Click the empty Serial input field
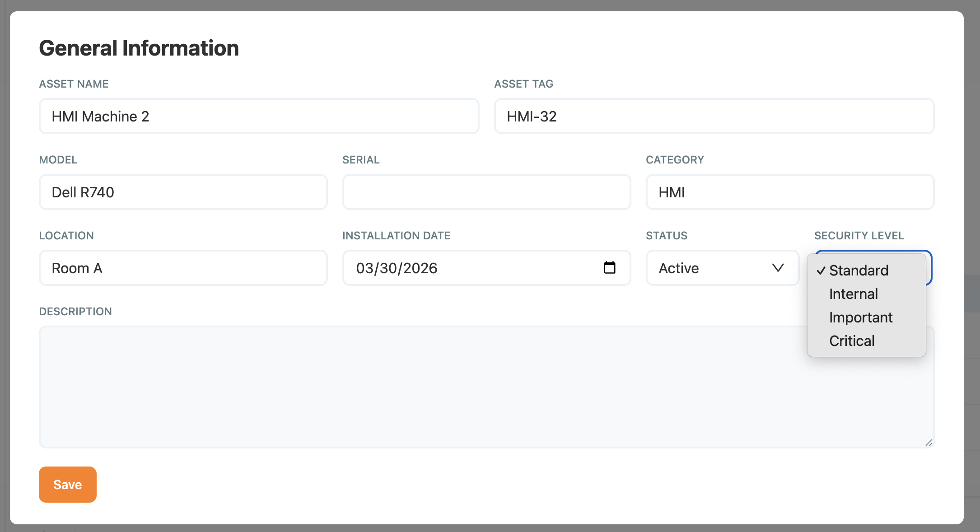 click(x=486, y=192)
